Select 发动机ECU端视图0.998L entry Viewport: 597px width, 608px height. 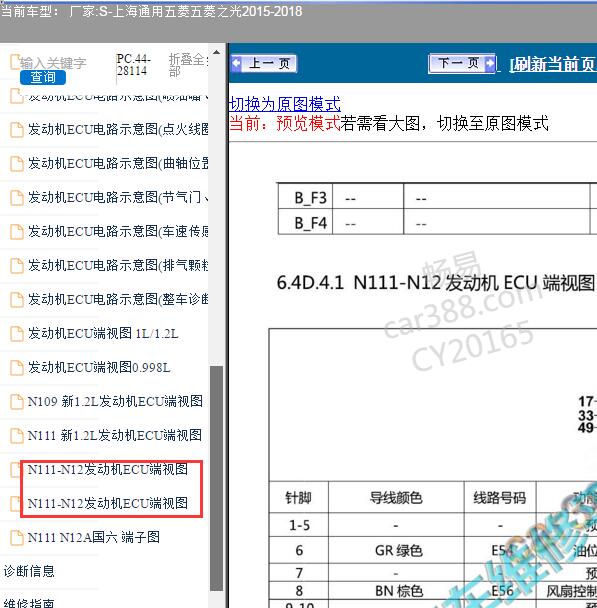point(99,367)
